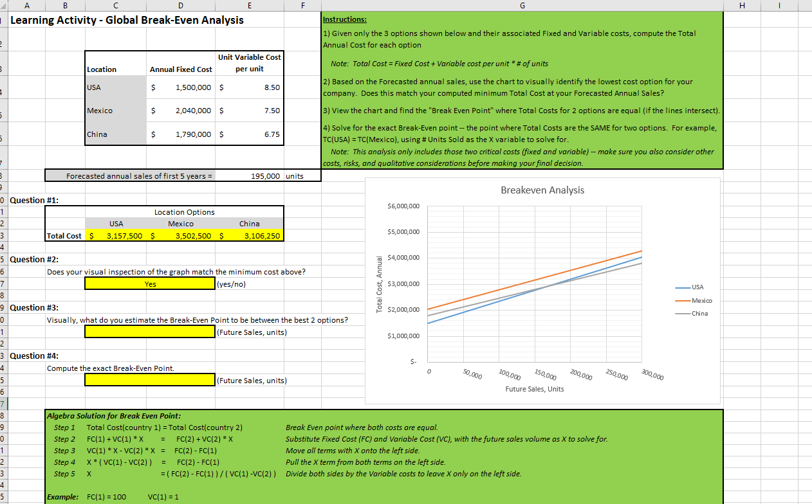Click the $3,000,000 axis label
Image resolution: width=812 pixels, height=504 pixels.
[403, 284]
